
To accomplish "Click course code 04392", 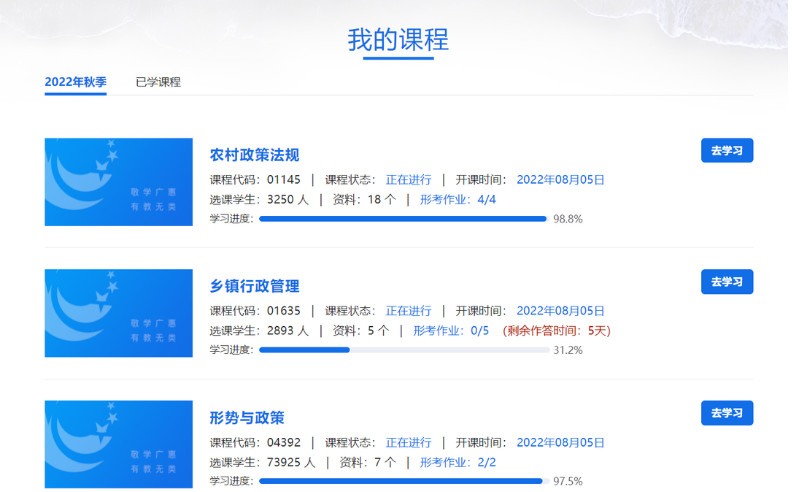I will click(284, 442).
